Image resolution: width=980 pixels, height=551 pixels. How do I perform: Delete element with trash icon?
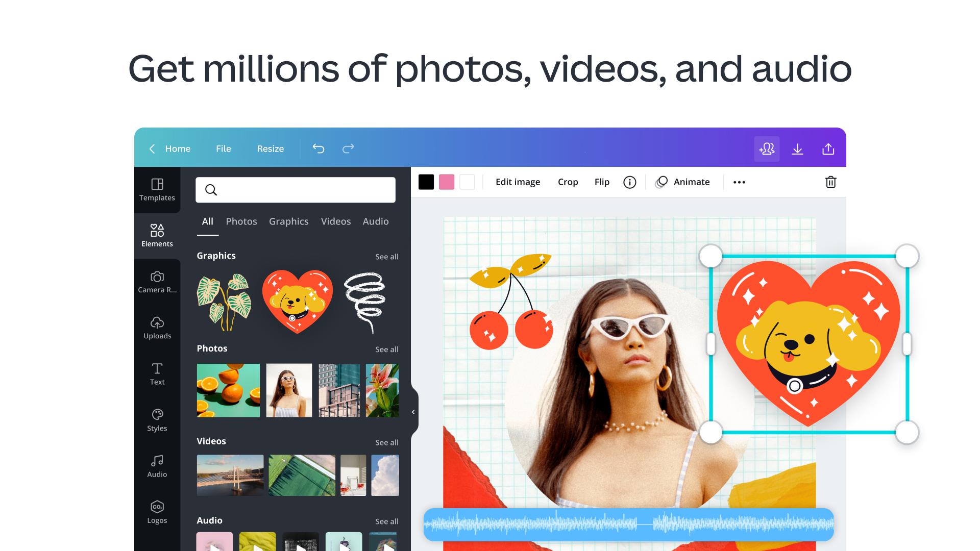coord(830,182)
